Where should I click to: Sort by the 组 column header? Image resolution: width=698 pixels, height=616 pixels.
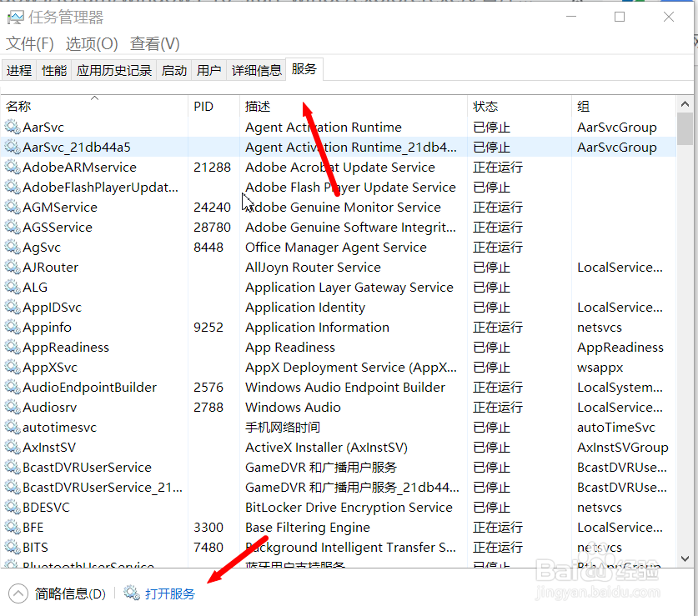coord(624,107)
